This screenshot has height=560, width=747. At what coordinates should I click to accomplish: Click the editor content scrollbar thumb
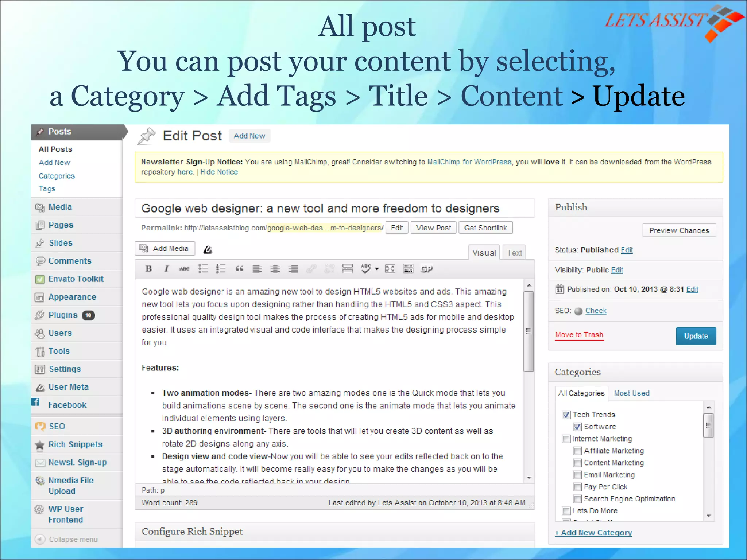529,331
